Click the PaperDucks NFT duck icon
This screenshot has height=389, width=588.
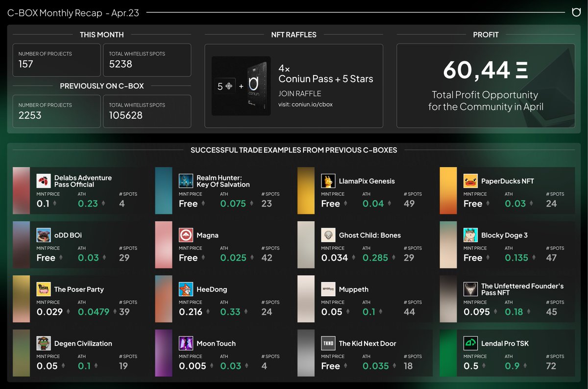tap(470, 181)
